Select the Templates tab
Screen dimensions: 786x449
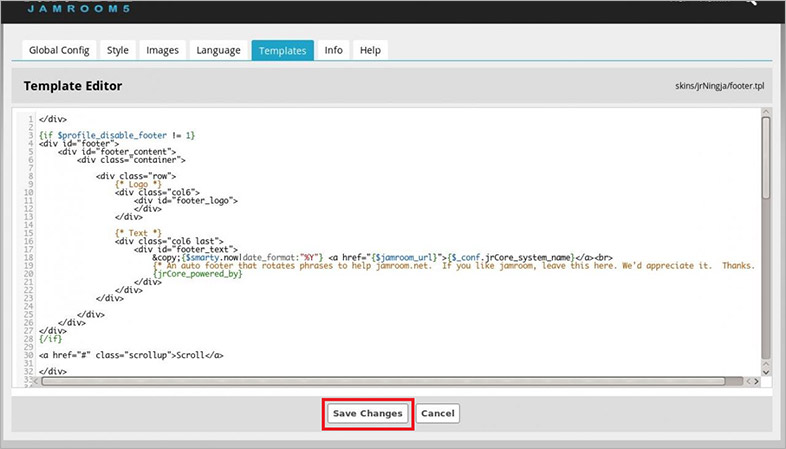[x=282, y=50]
